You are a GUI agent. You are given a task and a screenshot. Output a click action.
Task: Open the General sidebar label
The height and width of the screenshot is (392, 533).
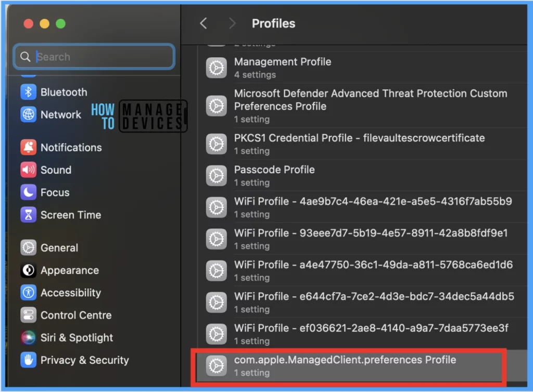click(59, 248)
